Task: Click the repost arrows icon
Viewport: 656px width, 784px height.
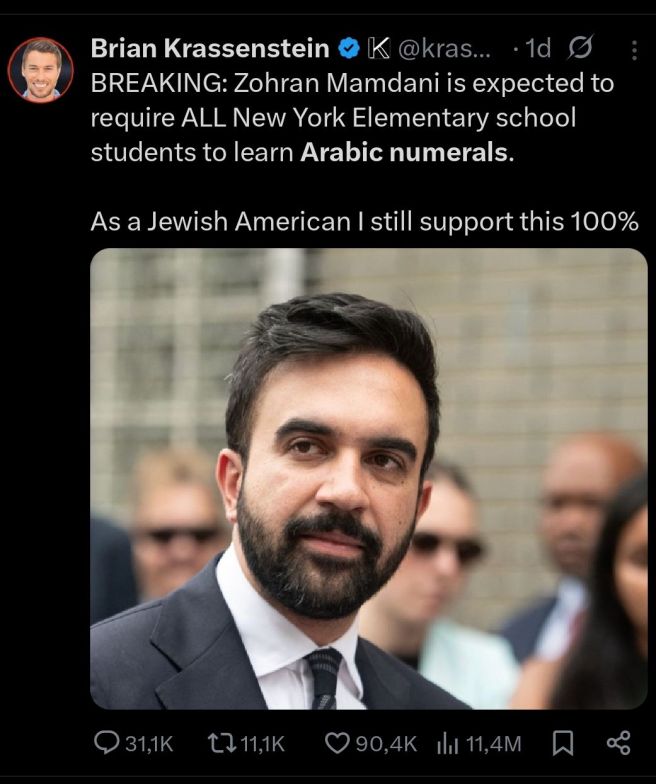Action: point(222,744)
